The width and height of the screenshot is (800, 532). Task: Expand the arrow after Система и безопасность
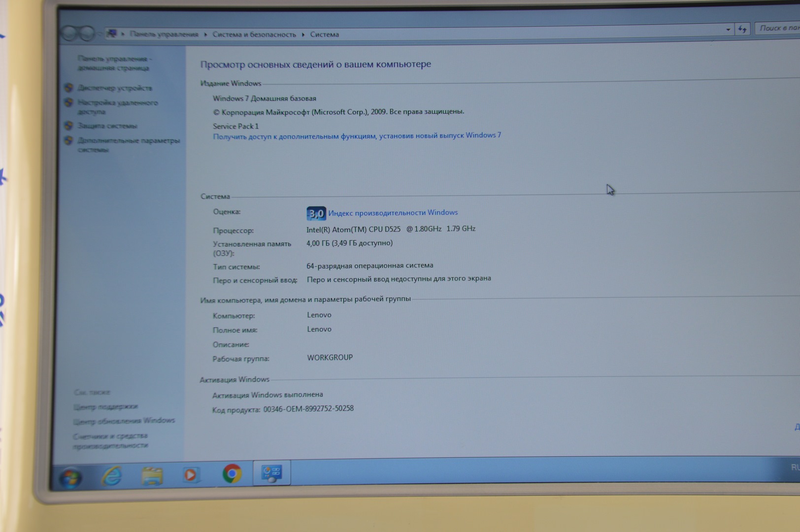coord(303,34)
